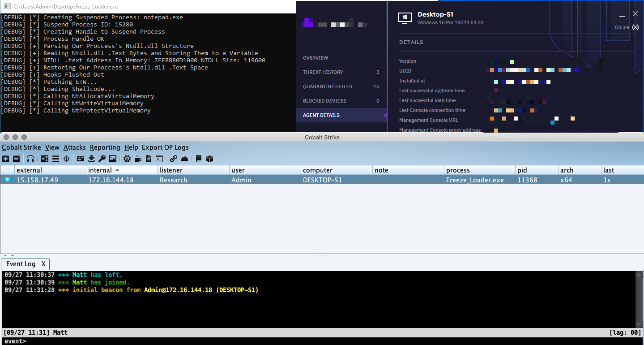644x345 pixels.
Task: Sort sessions by last column header
Action: [x=623, y=170]
